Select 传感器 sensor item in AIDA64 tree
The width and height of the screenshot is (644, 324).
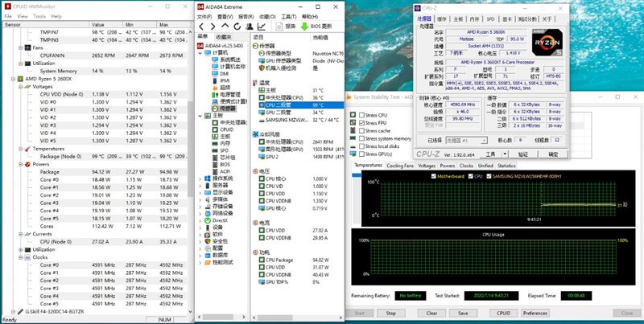click(224, 109)
